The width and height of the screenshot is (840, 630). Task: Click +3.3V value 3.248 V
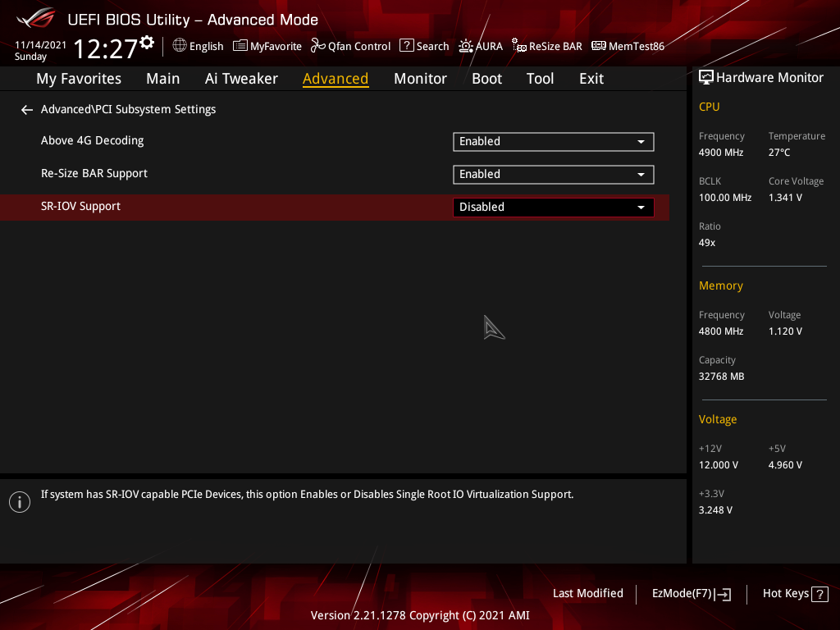point(715,510)
